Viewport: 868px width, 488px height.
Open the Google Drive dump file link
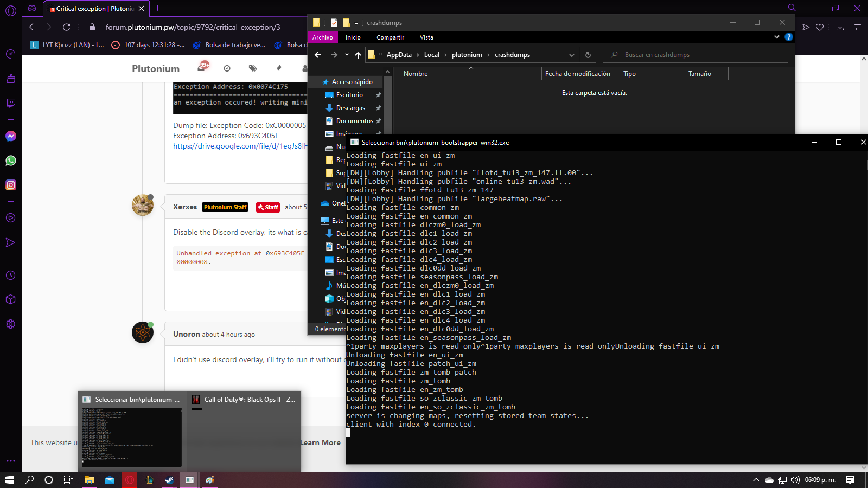(240, 146)
